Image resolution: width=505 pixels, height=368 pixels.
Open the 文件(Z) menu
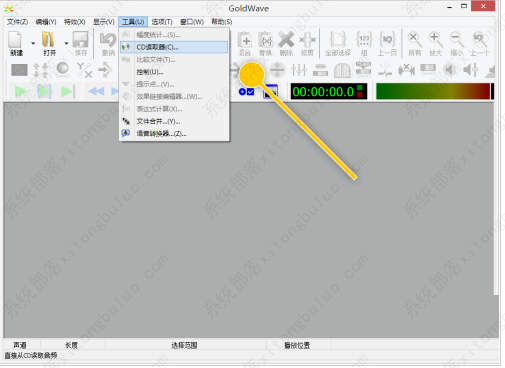pyautogui.click(x=17, y=22)
